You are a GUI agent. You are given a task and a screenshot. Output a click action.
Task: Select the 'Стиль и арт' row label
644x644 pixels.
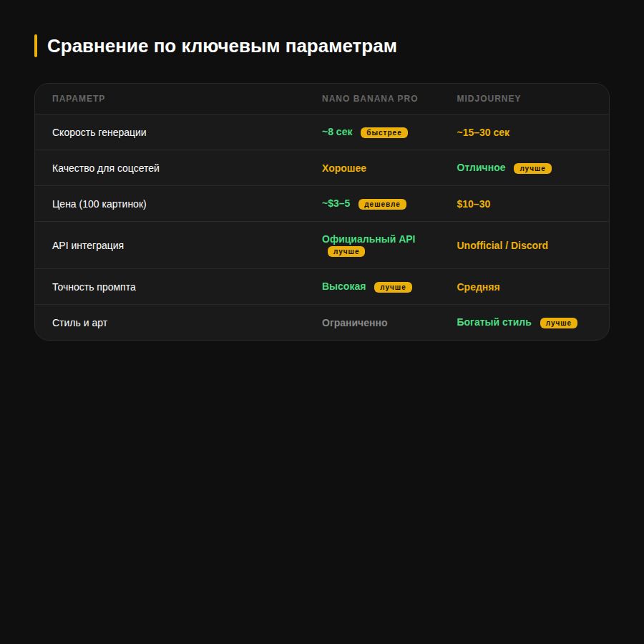click(x=79, y=323)
